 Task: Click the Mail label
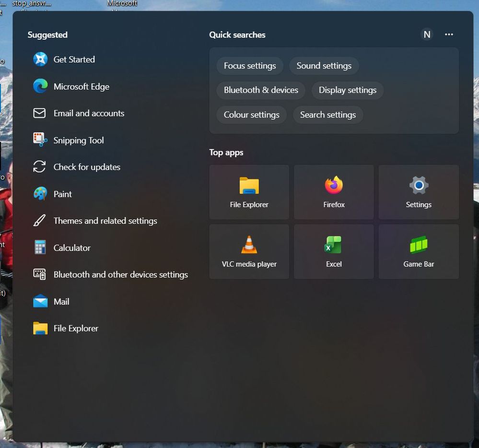[x=61, y=302]
